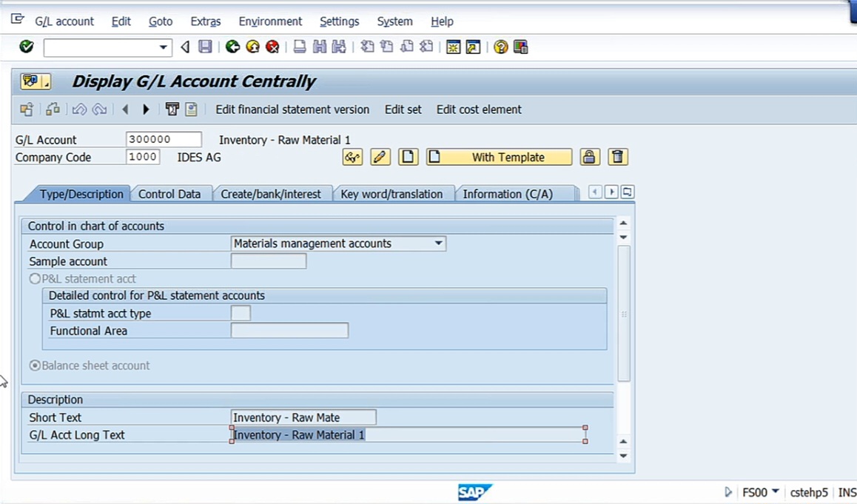This screenshot has width=857, height=504.
Task: Switch to the Information (C/A) tab
Action: click(508, 194)
